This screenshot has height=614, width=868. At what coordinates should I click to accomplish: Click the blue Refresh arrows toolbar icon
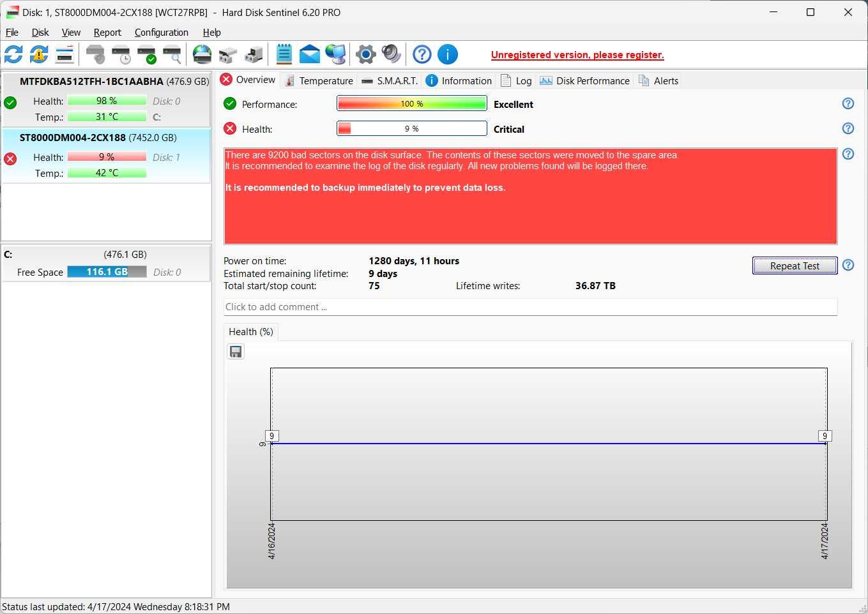[x=13, y=54]
